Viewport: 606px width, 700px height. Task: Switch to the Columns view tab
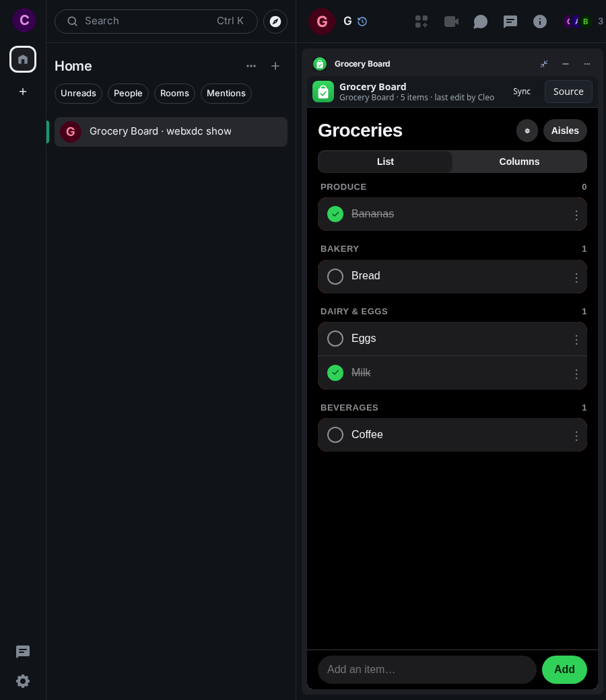point(519,162)
